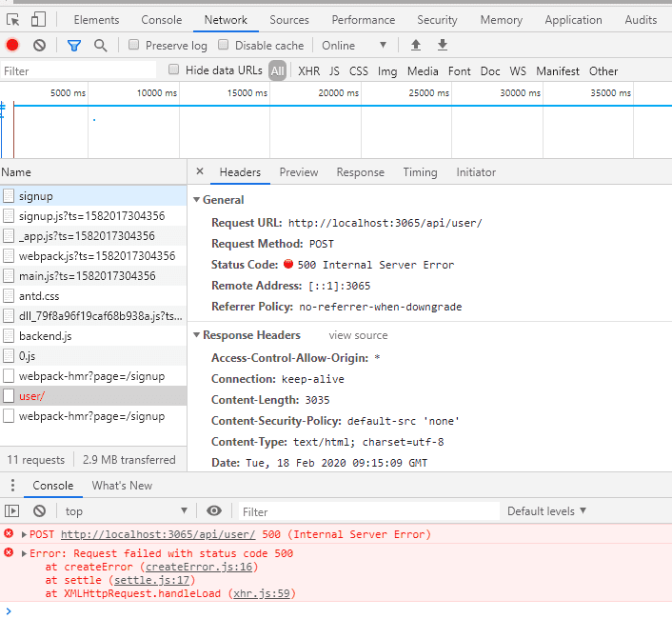Click the network Filter text field
Screen dimensions: 672x619
tap(78, 70)
